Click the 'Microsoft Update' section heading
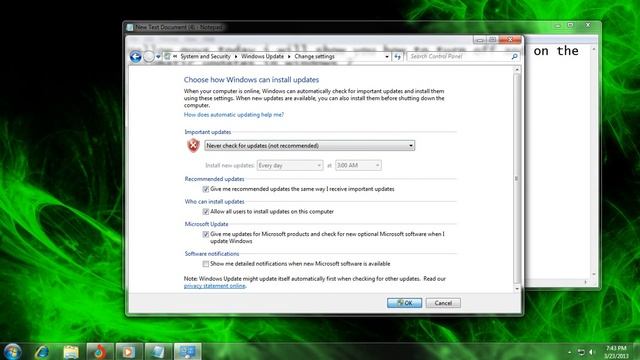This screenshot has width=640, height=360. click(x=206, y=224)
